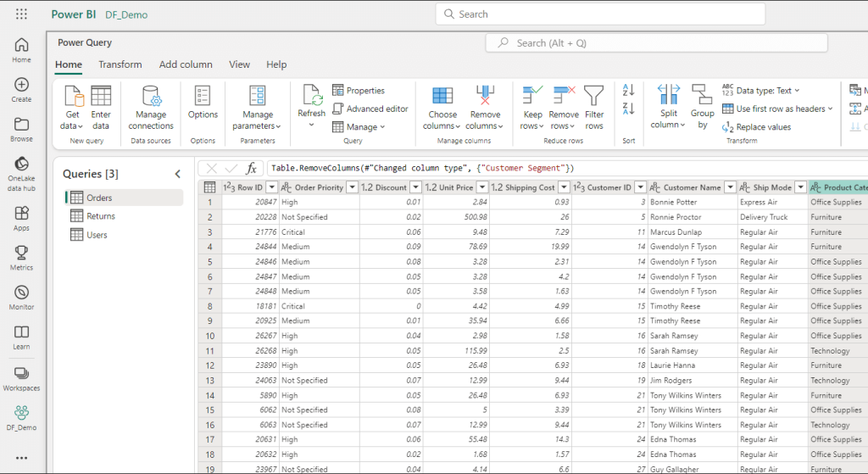Viewport: 868px width, 474px height.
Task: Switch to View ribbon tab
Action: [239, 64]
